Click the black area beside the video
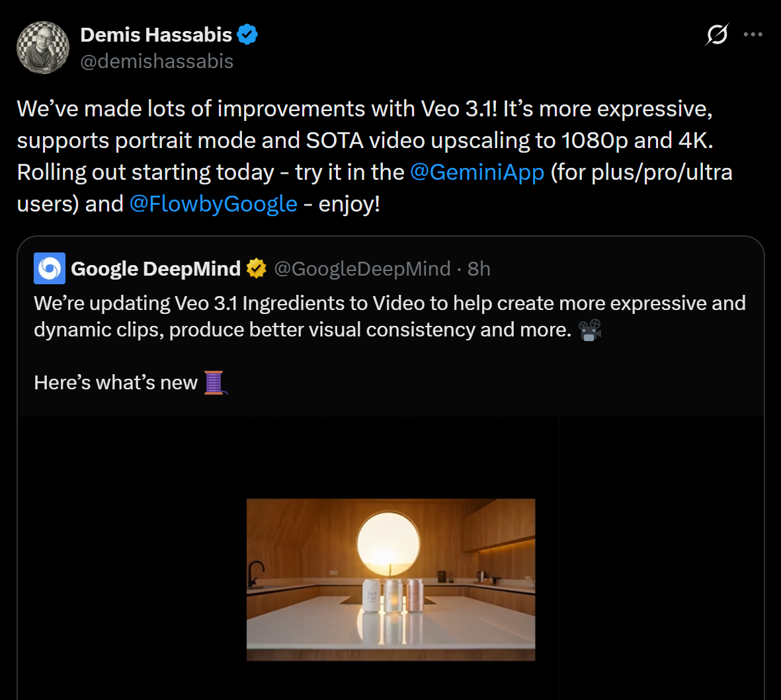 661,562
